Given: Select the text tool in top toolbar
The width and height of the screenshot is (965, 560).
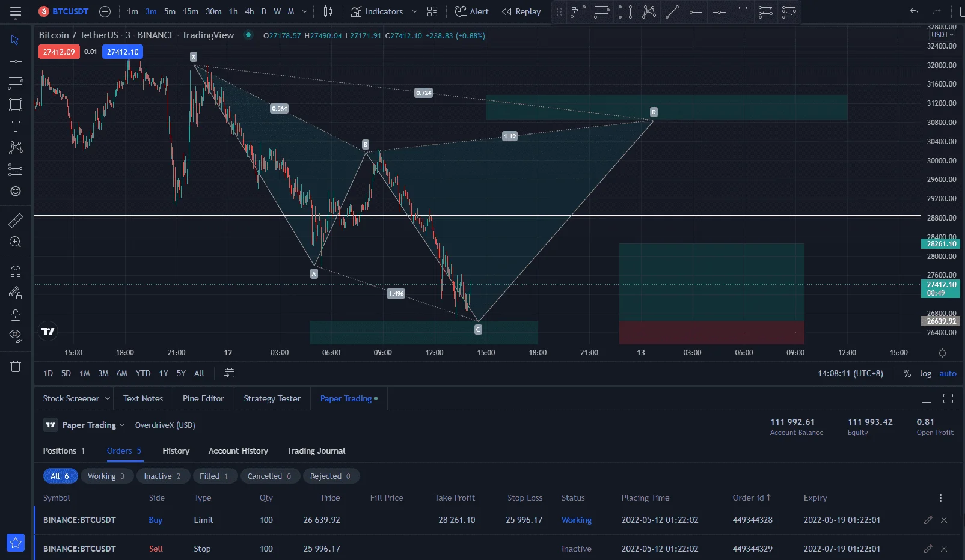Looking at the screenshot, I should (x=743, y=11).
